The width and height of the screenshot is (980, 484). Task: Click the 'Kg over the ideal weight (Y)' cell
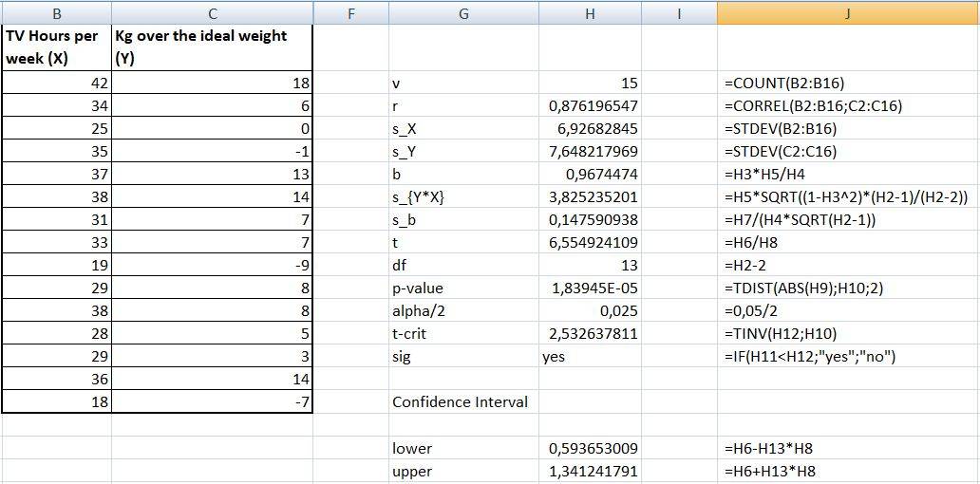[x=212, y=47]
